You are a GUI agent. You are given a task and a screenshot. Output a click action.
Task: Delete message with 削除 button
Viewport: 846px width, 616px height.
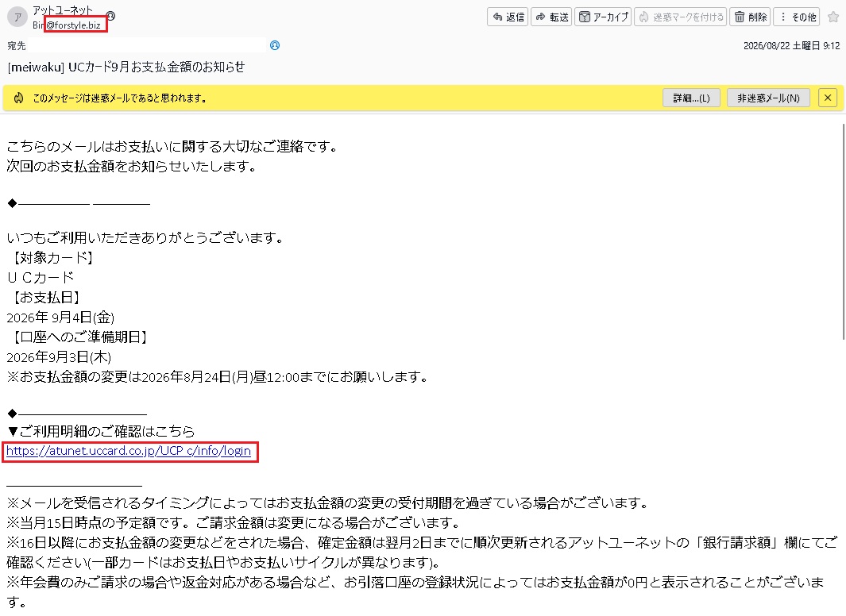point(750,17)
